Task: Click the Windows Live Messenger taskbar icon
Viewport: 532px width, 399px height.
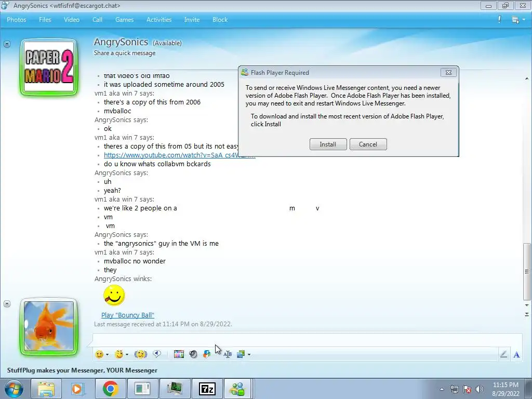Action: pyautogui.click(x=237, y=389)
